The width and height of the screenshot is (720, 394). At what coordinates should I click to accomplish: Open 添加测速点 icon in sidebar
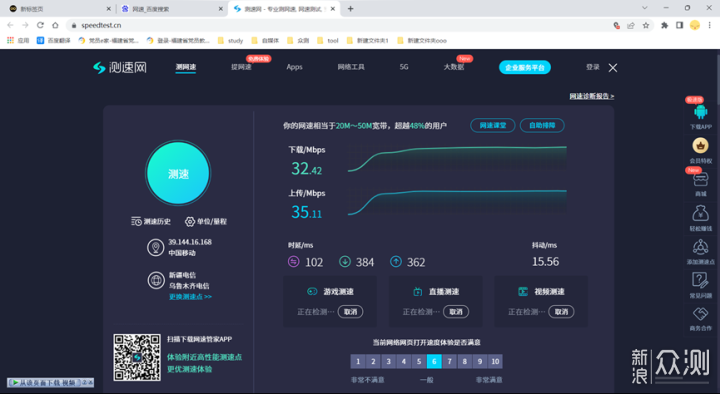click(x=700, y=247)
